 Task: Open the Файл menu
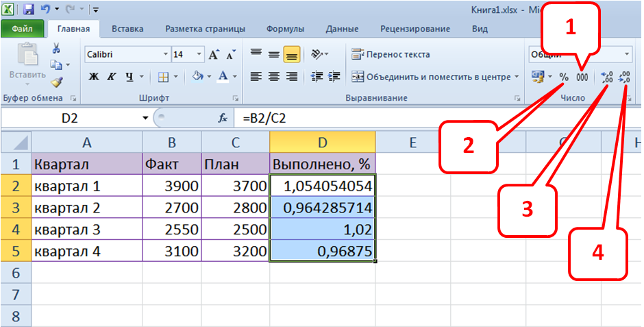point(22,29)
